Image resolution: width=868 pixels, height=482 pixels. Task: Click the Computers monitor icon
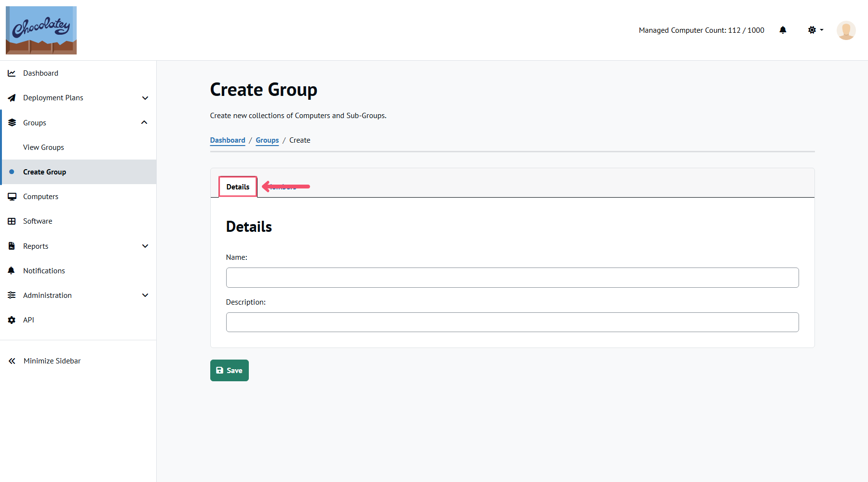(12, 197)
